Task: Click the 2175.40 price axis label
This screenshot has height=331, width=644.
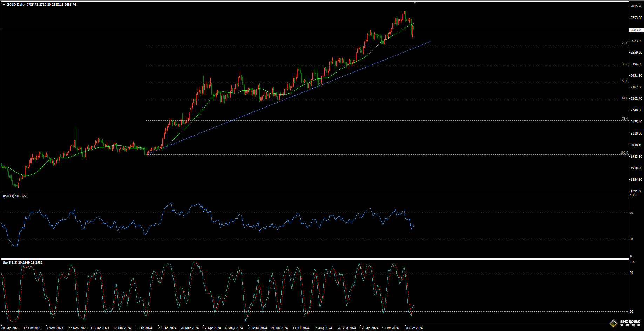Action: pos(636,122)
